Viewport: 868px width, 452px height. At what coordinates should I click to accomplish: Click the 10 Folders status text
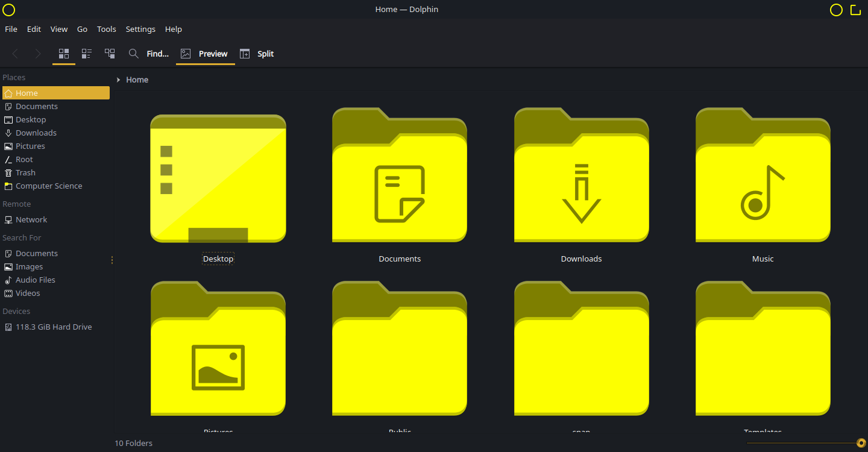coord(134,443)
